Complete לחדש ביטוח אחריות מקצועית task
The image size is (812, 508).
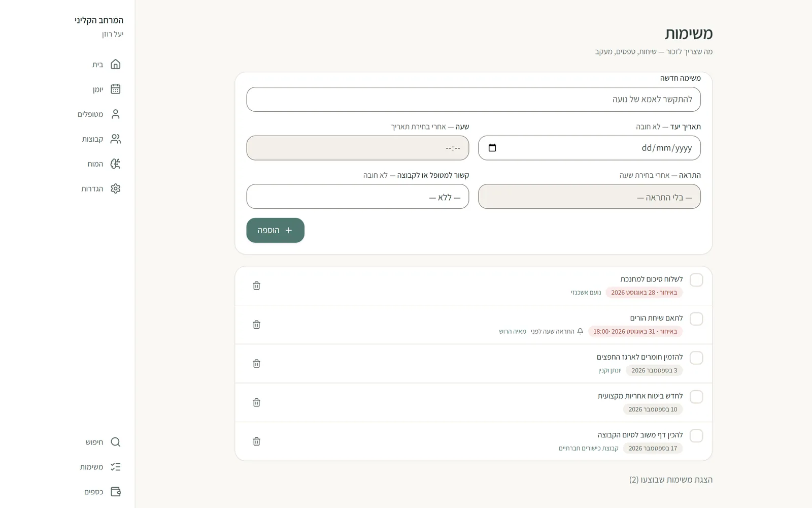[696, 397]
